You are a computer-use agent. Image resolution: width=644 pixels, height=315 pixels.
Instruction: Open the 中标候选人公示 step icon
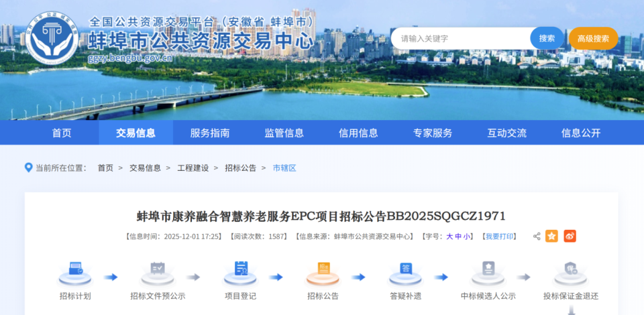click(488, 273)
